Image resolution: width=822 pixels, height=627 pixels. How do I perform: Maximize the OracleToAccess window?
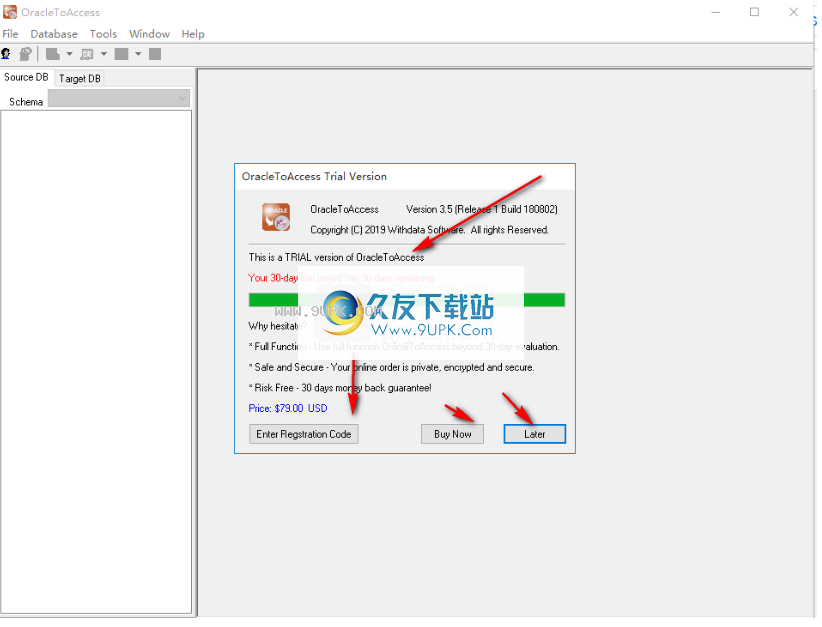756,12
